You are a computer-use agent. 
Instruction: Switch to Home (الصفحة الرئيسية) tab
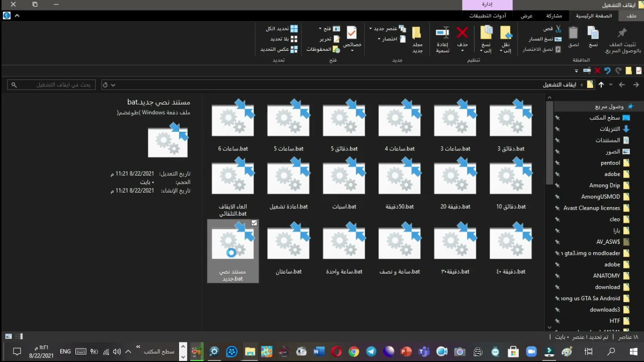(x=594, y=16)
